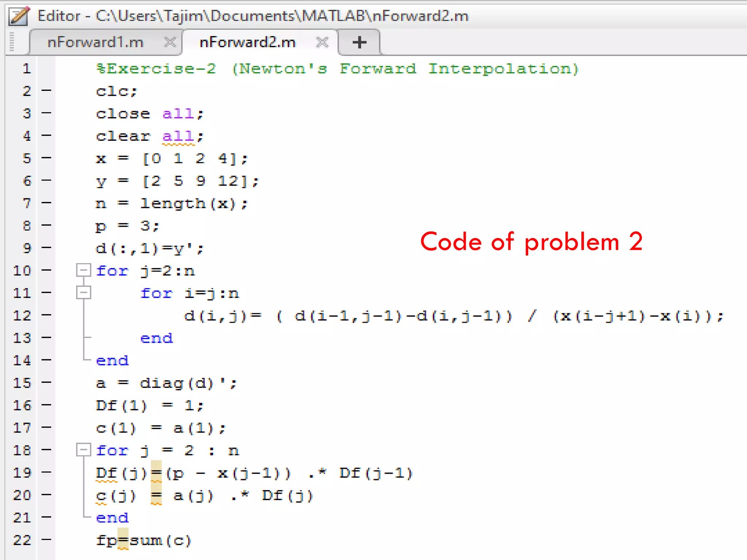Select the nForward2.m tab
Screen dimensions: 747x560
[x=247, y=42]
